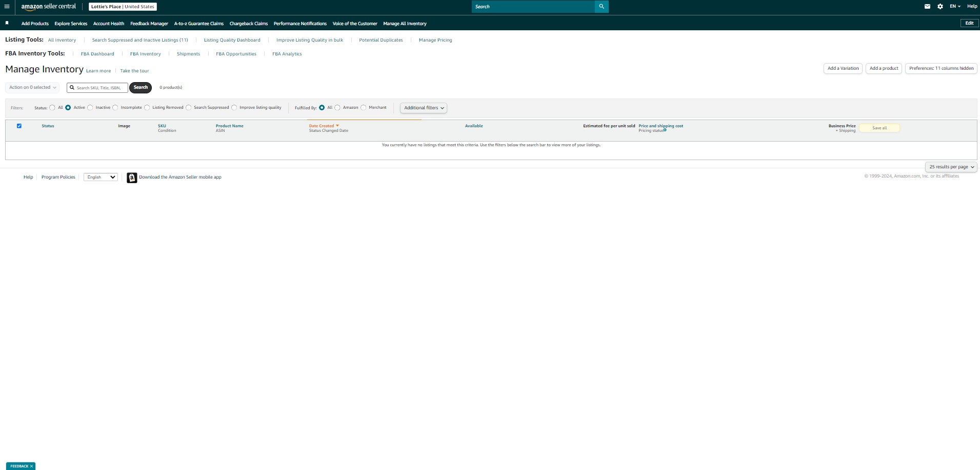Click Take the tour link
Screen dimensions: 980x470
point(134,71)
